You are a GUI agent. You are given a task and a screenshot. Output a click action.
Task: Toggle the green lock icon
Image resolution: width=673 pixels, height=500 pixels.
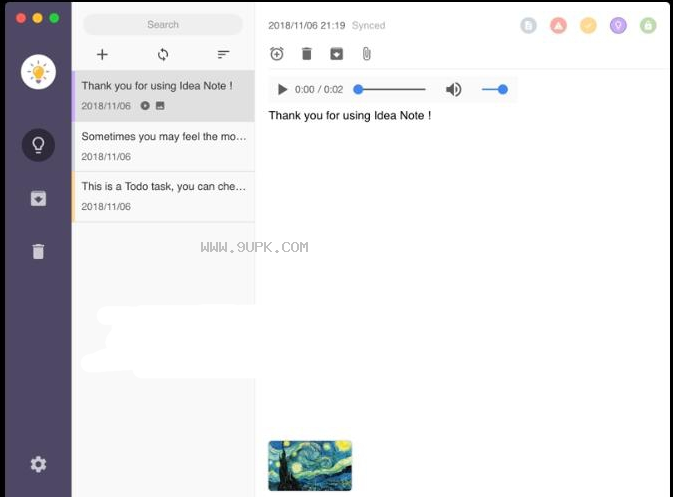[x=648, y=26]
